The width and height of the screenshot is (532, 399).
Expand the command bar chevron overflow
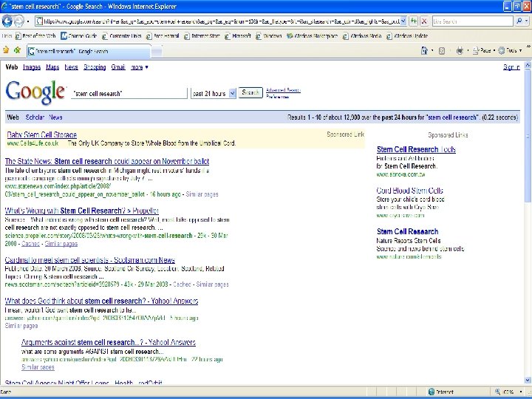(528, 47)
